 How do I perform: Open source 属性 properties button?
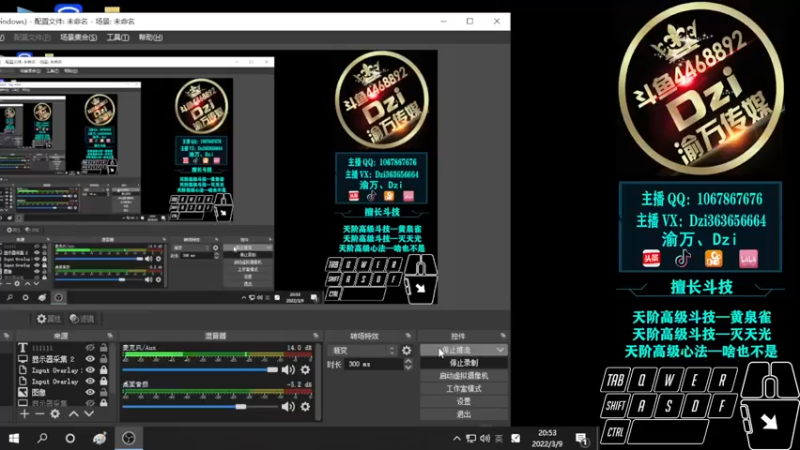click(49, 319)
